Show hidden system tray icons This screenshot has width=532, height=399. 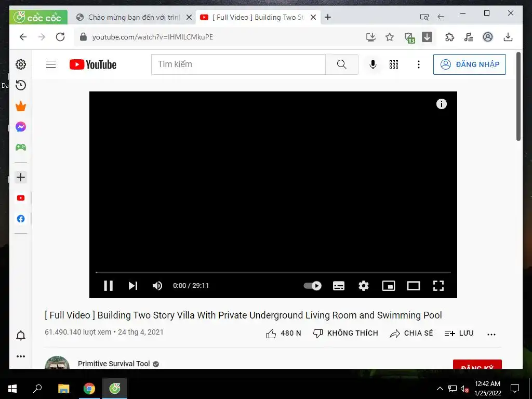440,389
